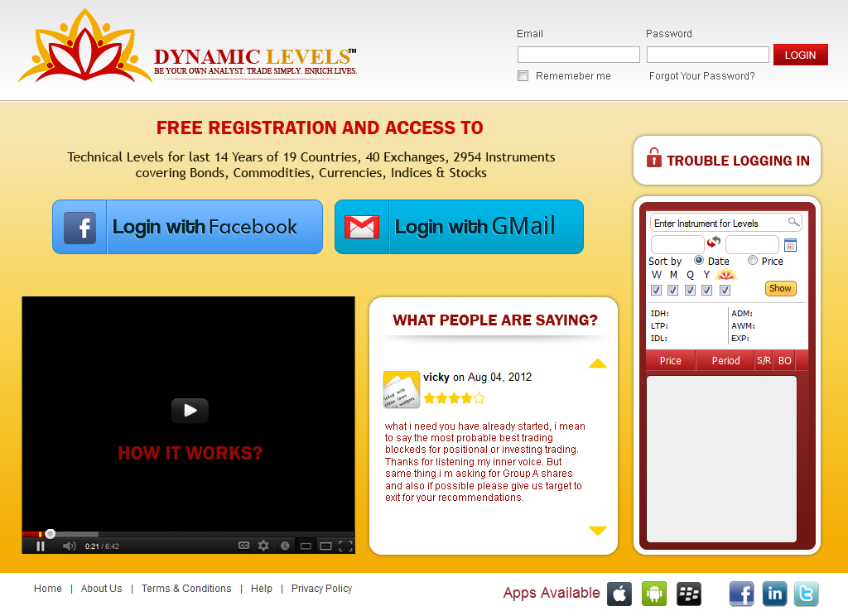Image resolution: width=848 pixels, height=616 pixels.
Task: Click the padlock icon beside Trouble Logging In
Action: pos(654,158)
